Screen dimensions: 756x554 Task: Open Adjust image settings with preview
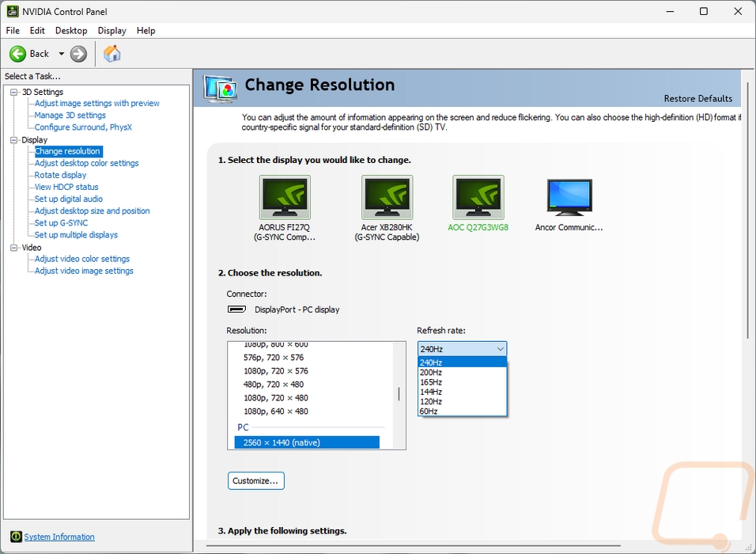click(x=97, y=103)
